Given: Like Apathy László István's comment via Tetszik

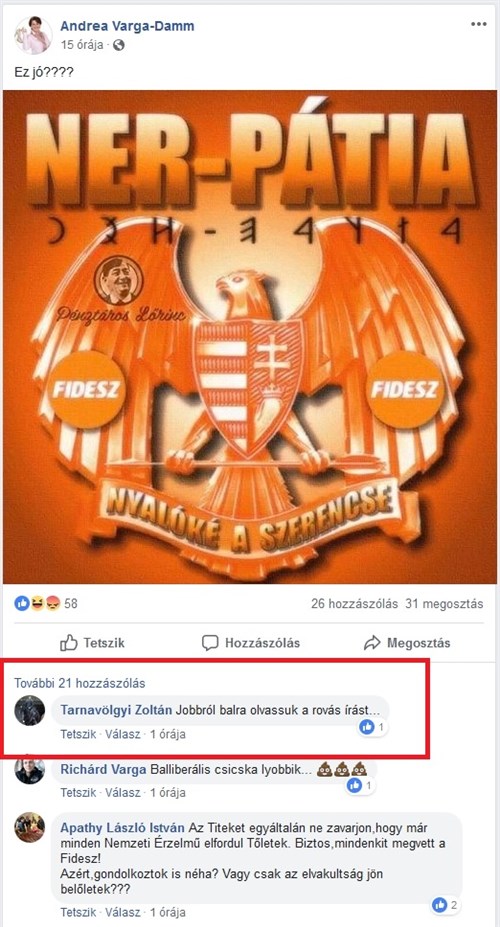Looking at the screenshot, I should [78, 912].
